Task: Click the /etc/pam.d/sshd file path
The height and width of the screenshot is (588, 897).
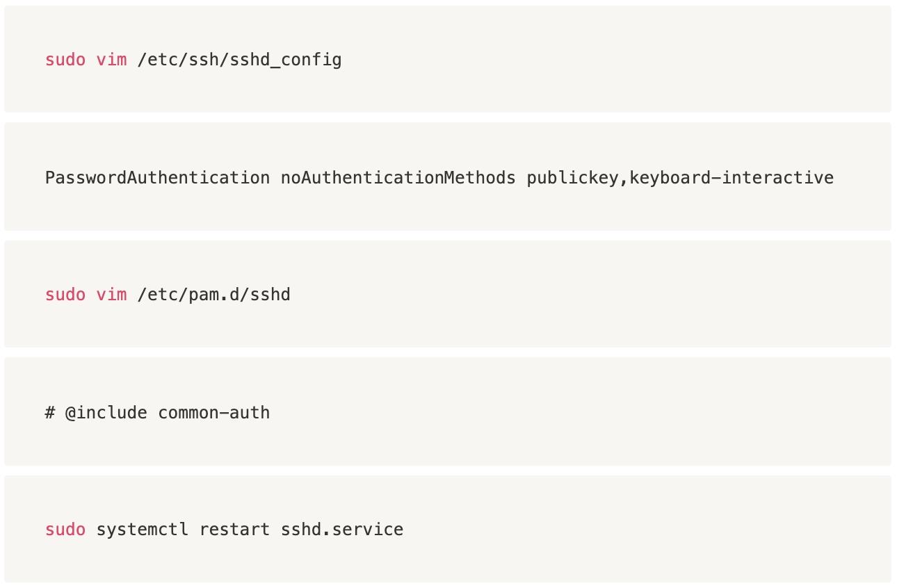Action: pos(213,295)
